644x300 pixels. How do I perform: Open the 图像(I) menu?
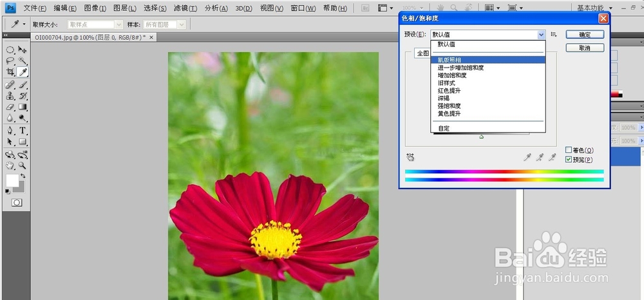(x=95, y=8)
